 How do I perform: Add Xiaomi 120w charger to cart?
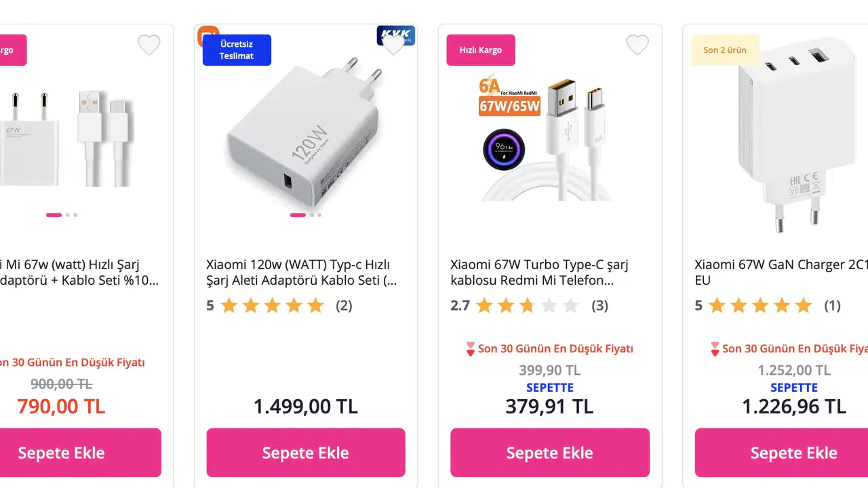(306, 453)
